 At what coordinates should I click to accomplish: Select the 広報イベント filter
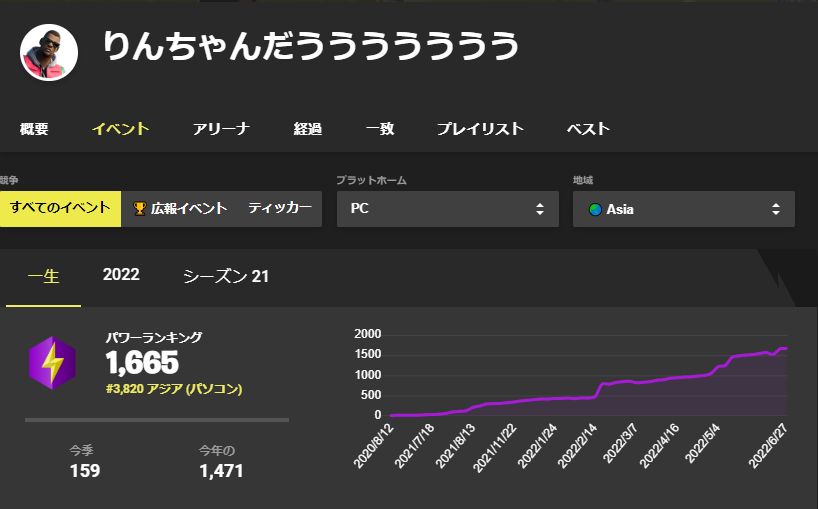(x=181, y=209)
